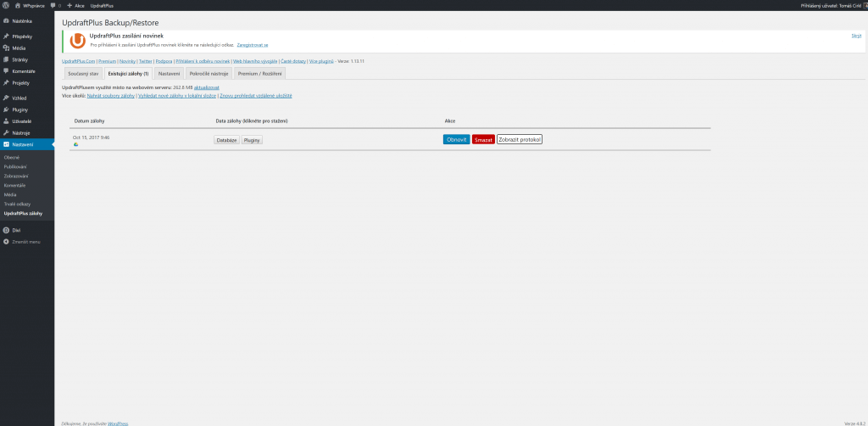This screenshot has width=868, height=426.
Task: Download the Pluginy backup
Action: coord(252,140)
